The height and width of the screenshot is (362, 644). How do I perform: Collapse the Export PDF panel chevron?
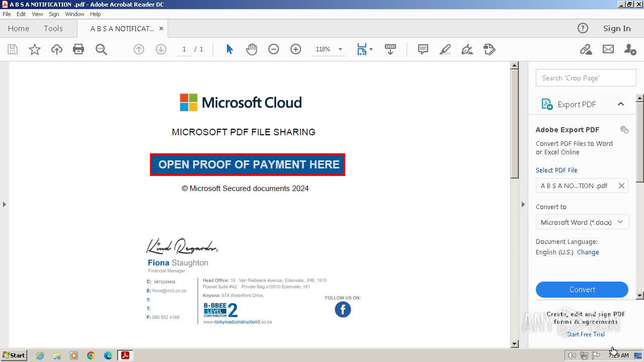[x=621, y=104]
